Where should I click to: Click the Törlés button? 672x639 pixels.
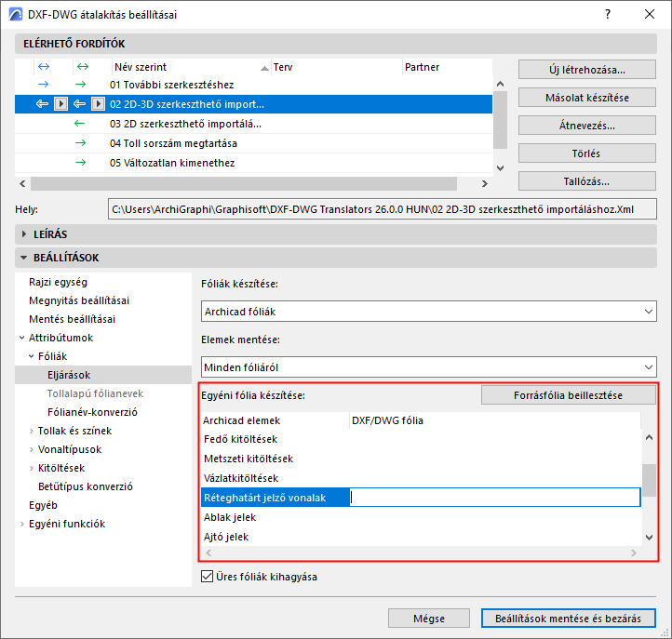(587, 153)
